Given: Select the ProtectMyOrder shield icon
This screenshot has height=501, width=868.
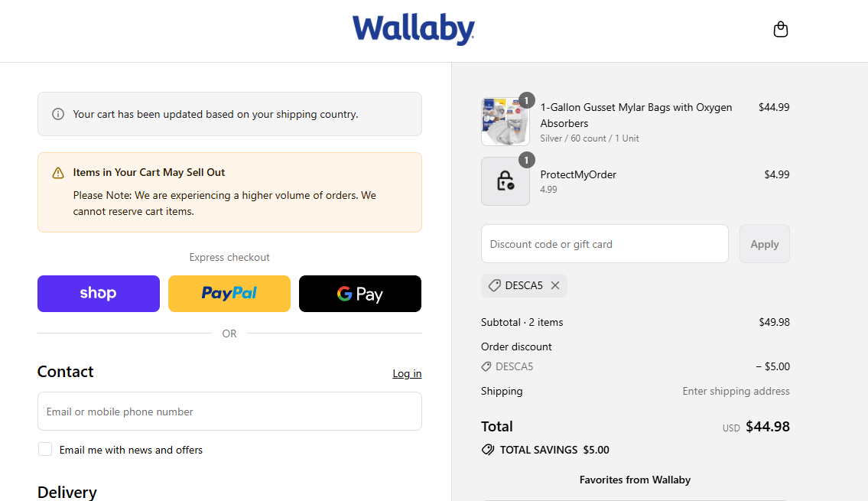Looking at the screenshot, I should [505, 181].
